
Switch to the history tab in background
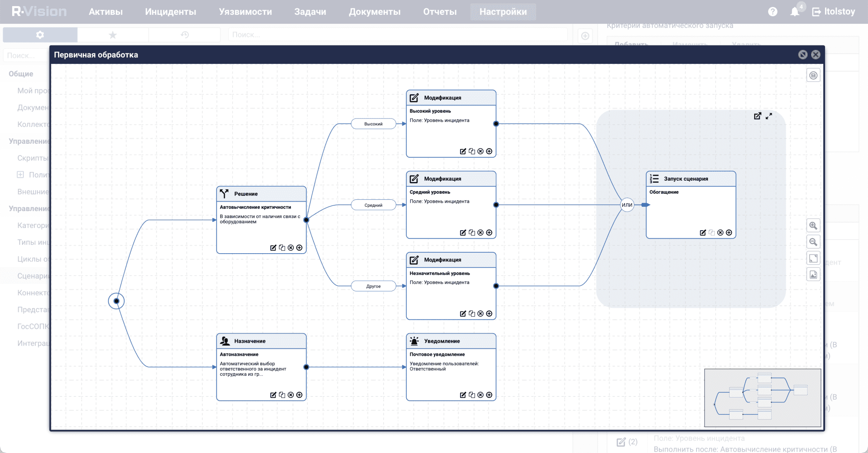[185, 35]
